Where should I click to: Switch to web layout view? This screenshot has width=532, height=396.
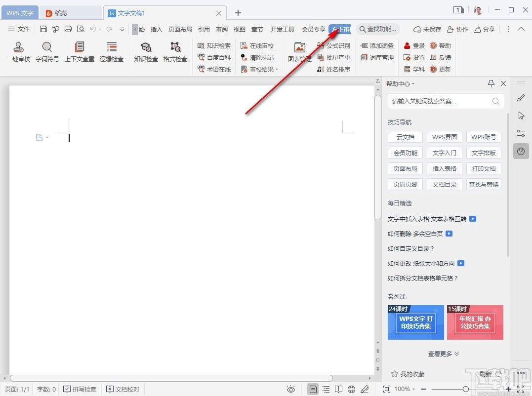[x=352, y=389]
